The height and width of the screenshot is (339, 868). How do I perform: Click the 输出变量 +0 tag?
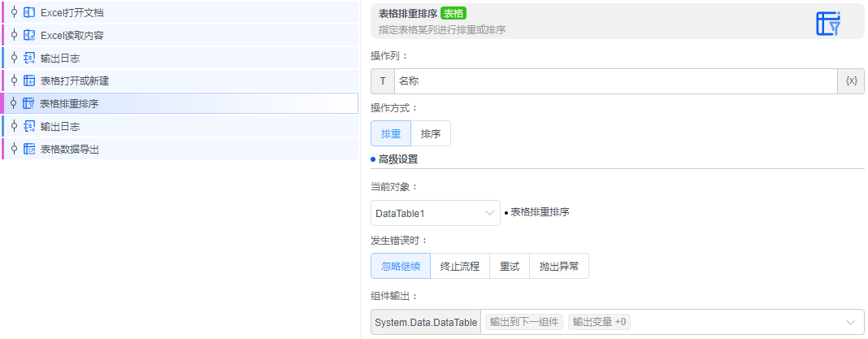600,322
